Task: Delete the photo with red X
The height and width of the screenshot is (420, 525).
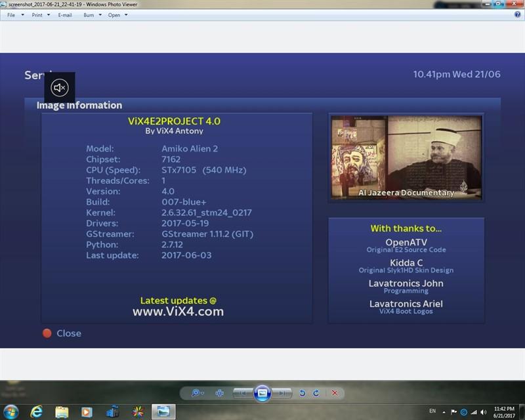Action: point(335,393)
